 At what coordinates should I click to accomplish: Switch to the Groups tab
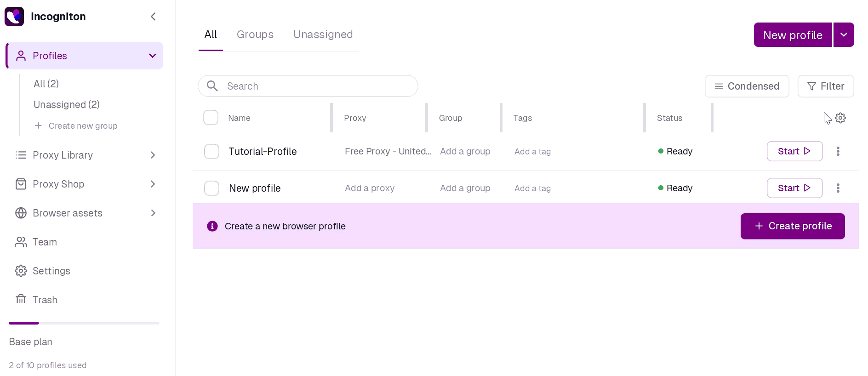click(255, 34)
